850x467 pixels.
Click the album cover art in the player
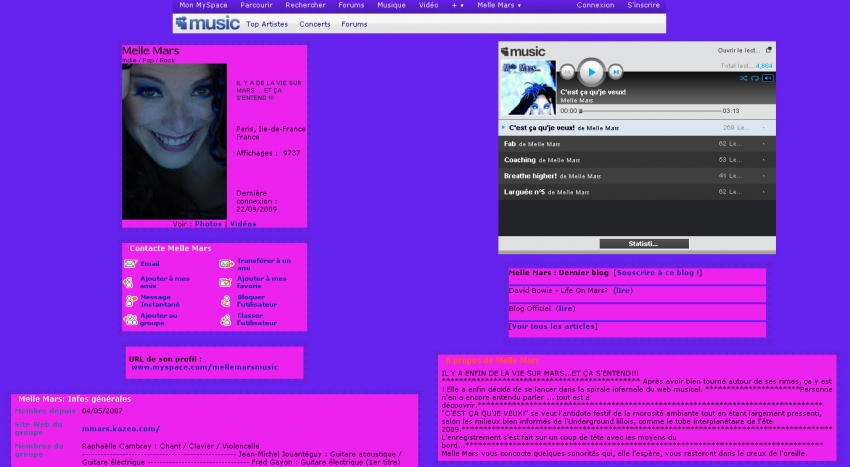[x=527, y=87]
